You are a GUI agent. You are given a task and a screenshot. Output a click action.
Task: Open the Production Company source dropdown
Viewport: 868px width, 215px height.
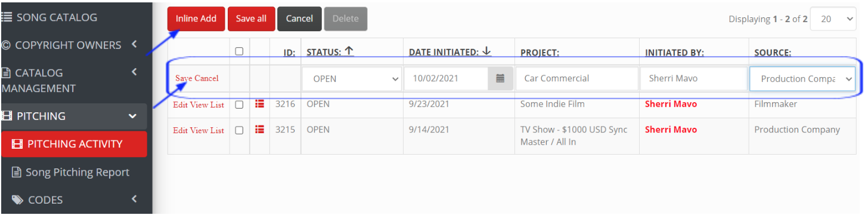pyautogui.click(x=802, y=79)
